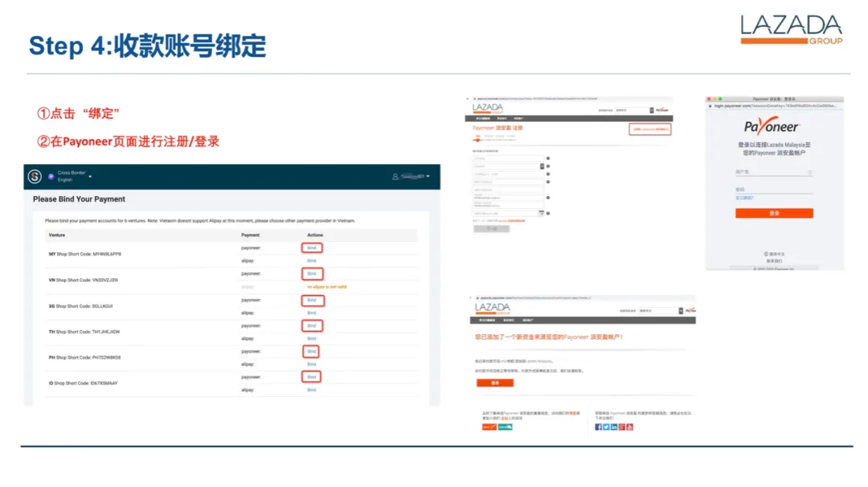This screenshot has height=487, width=868.
Task: Click the LAZADA logo on the Payoneer signup page
Action: pos(487,108)
